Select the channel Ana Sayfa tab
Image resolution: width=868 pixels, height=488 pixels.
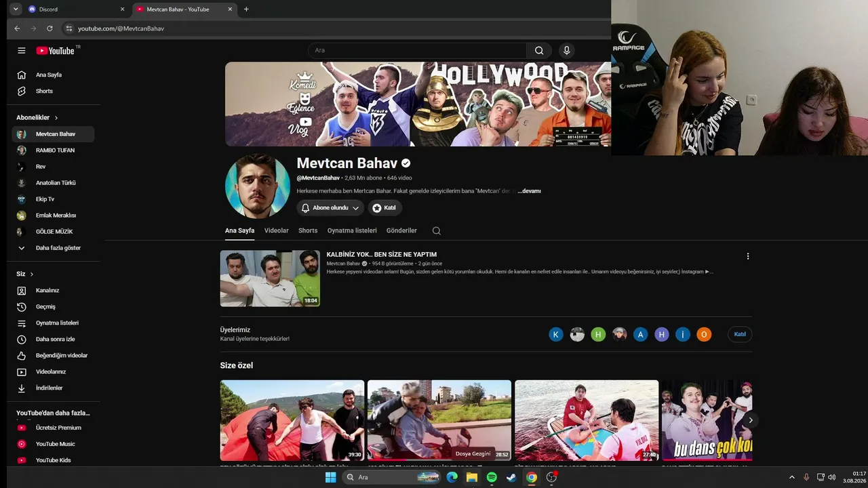(x=239, y=230)
